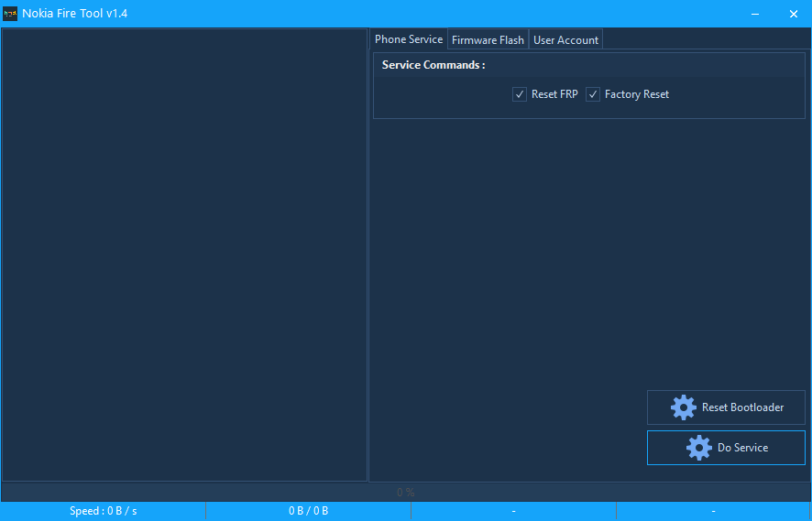Viewport: 812px width, 521px height.
Task: Click the empty log output panel
Action: [x=184, y=255]
